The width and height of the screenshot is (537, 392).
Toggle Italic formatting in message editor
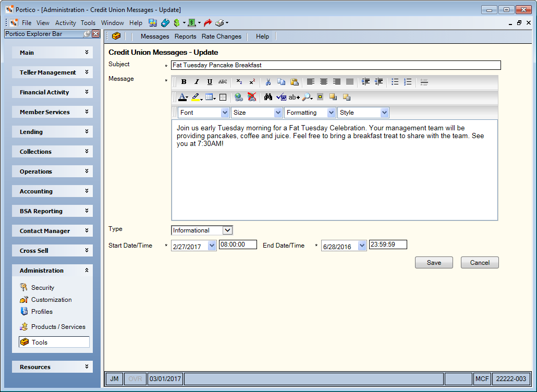(197, 82)
